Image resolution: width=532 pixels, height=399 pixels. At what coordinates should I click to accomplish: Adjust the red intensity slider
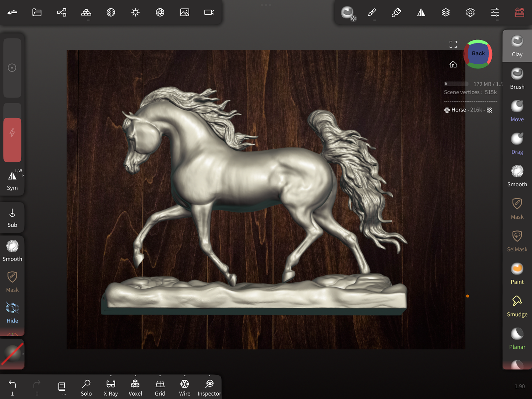(x=12, y=140)
